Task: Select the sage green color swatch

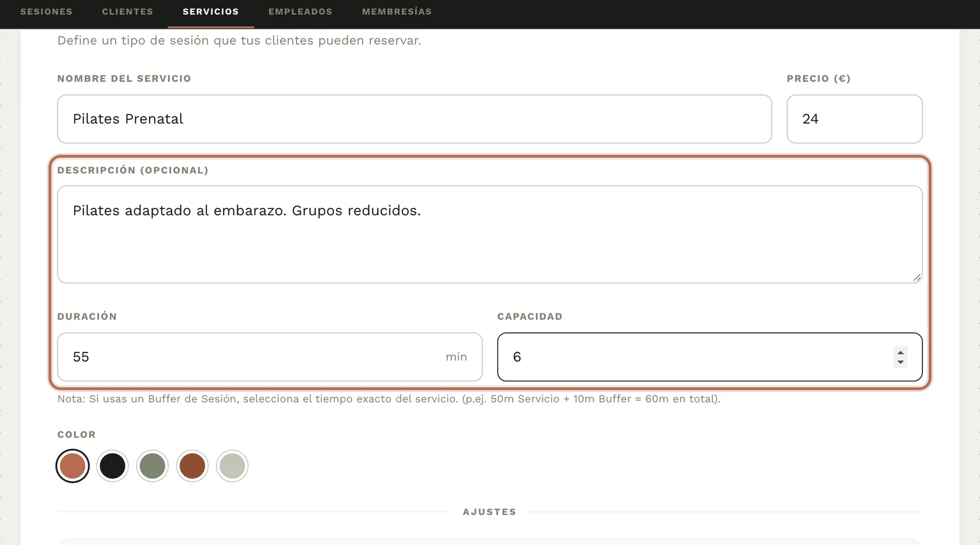Action: tap(153, 466)
